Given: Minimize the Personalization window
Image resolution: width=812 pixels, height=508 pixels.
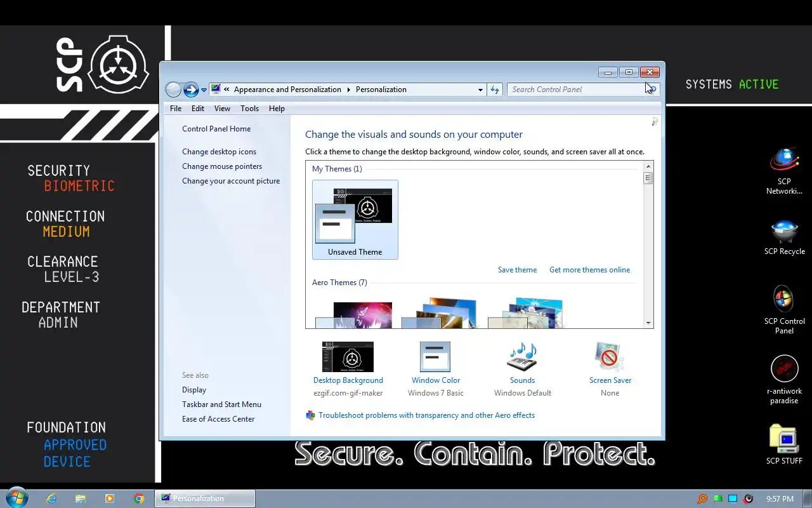Looking at the screenshot, I should (x=608, y=72).
